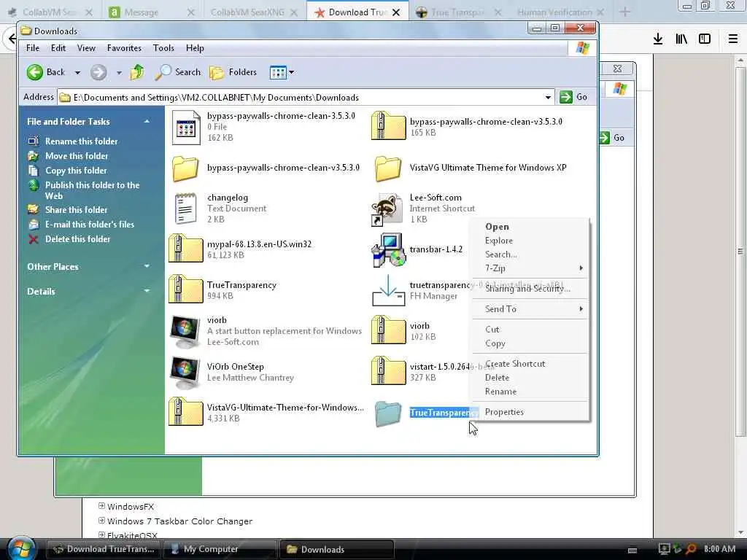747x560 pixels.
Task: Click Copy this folder task link
Action: pyautogui.click(x=76, y=171)
